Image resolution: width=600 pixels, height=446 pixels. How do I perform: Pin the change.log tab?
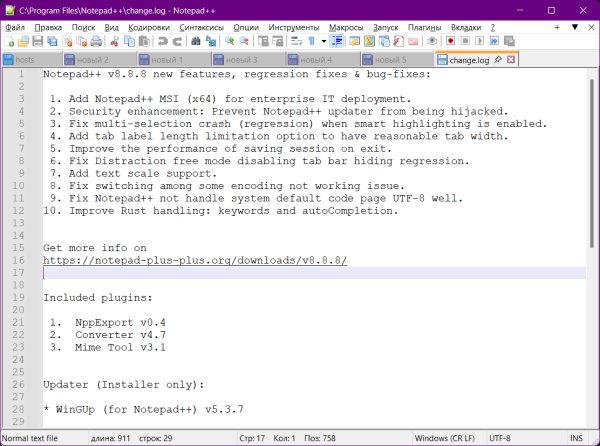498,59
